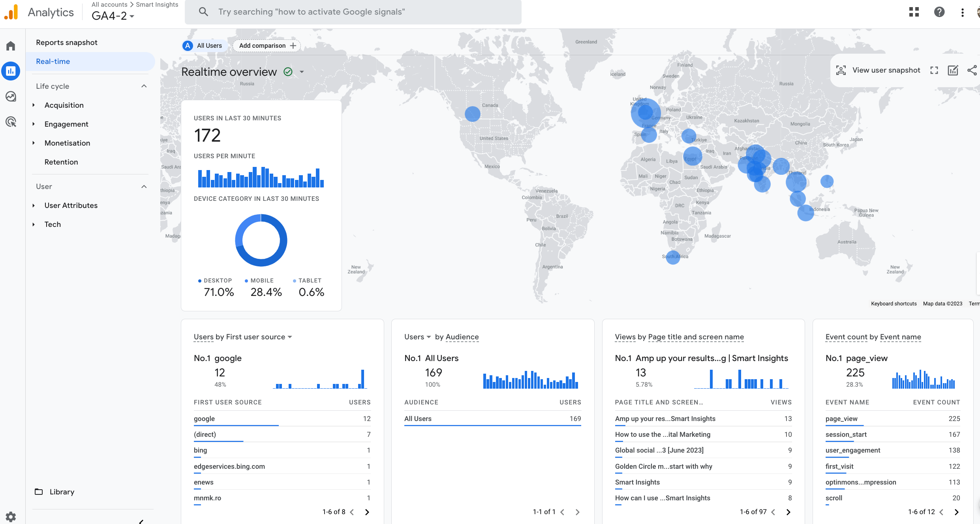Viewport: 980px width, 524px height.
Task: Open the Customize report edit icon
Action: click(x=953, y=70)
